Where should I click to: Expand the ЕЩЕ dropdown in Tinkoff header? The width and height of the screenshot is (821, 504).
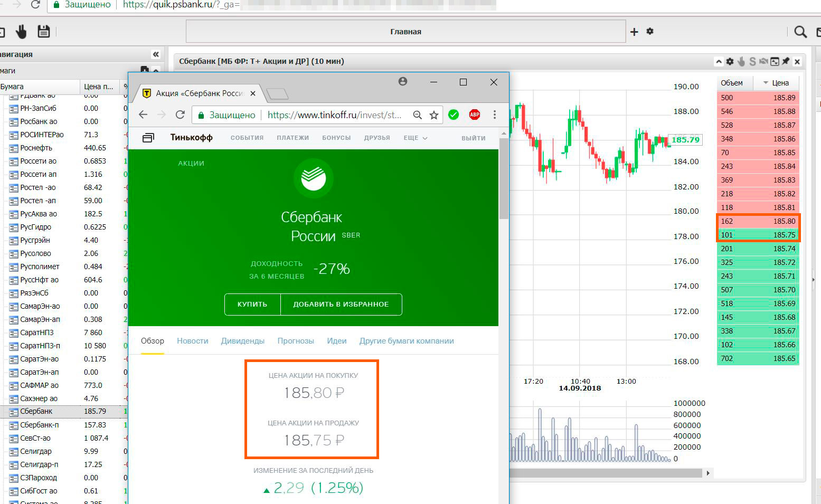coord(416,138)
